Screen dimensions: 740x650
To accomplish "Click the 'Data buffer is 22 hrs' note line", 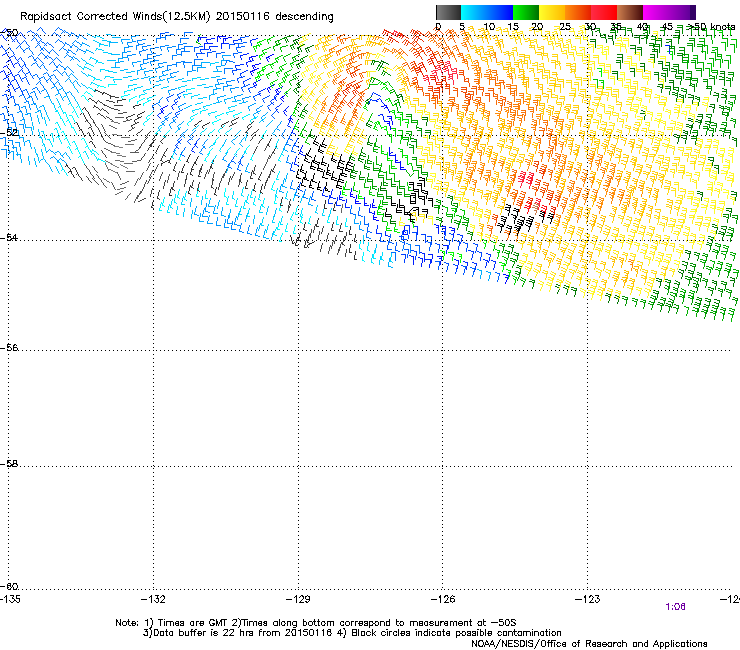I will 352,633.
